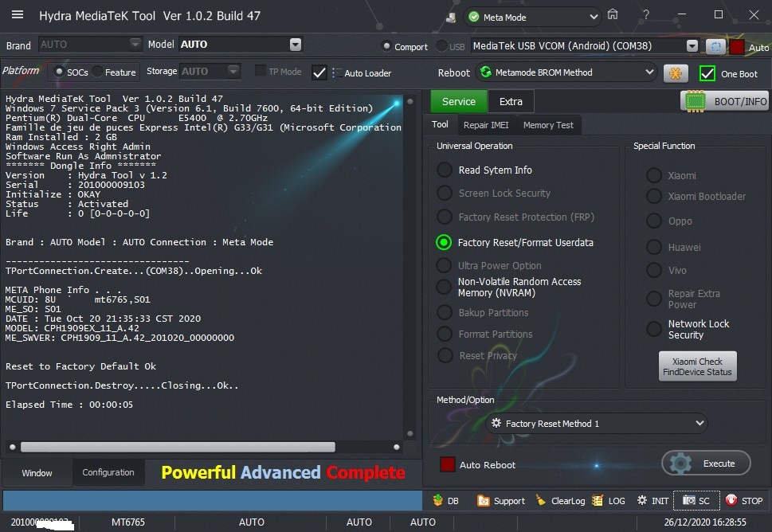Select the SOCs platform radio
Image resolution: width=772 pixels, height=532 pixels.
point(59,72)
